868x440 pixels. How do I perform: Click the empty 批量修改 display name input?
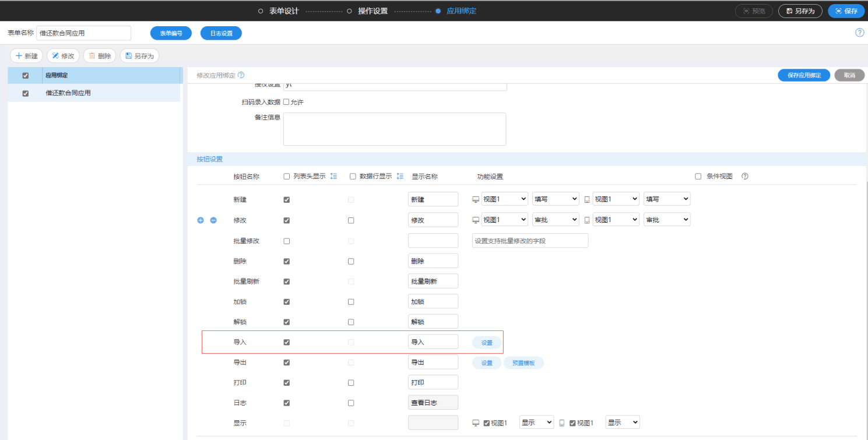(x=433, y=241)
